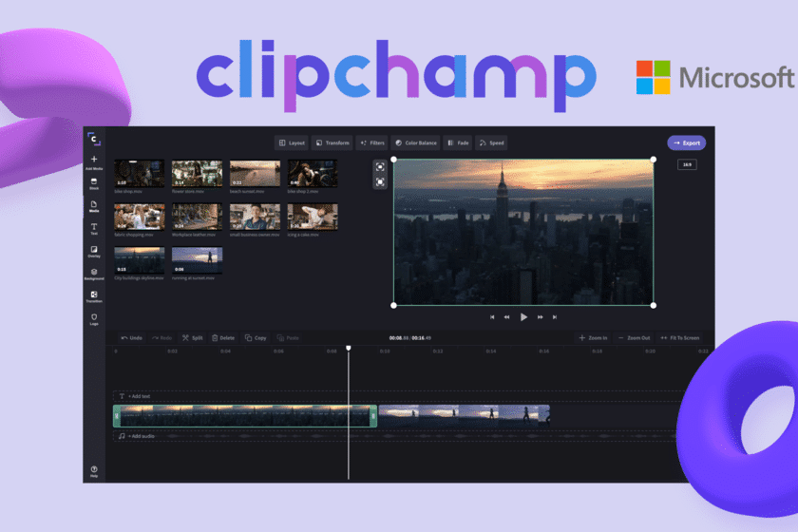The width and height of the screenshot is (798, 532).
Task: Select the fabric shopping.mov thumbnail
Action: (139, 217)
